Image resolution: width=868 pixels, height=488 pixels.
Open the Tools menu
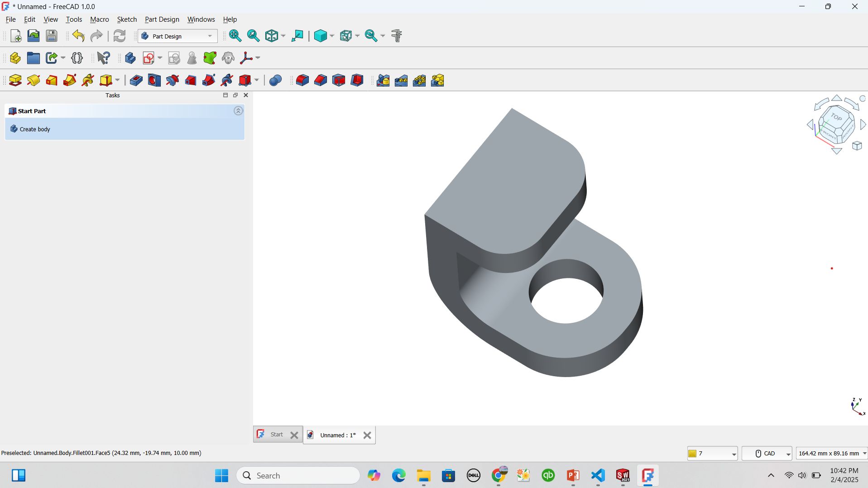click(74, 19)
